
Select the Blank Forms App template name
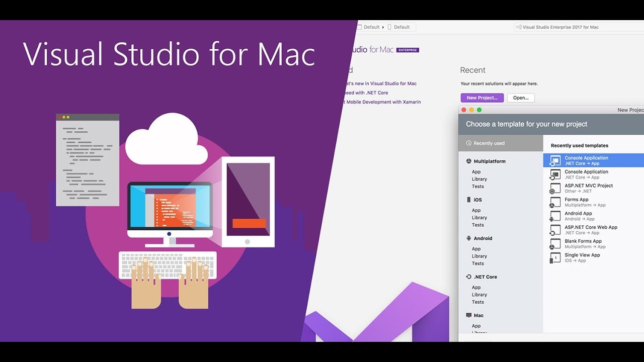(x=583, y=241)
